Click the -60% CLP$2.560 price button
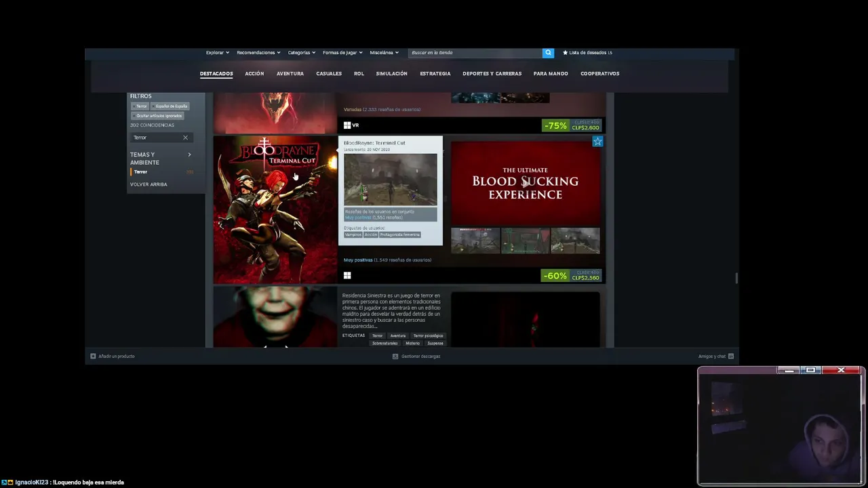868x488 pixels. tap(571, 276)
